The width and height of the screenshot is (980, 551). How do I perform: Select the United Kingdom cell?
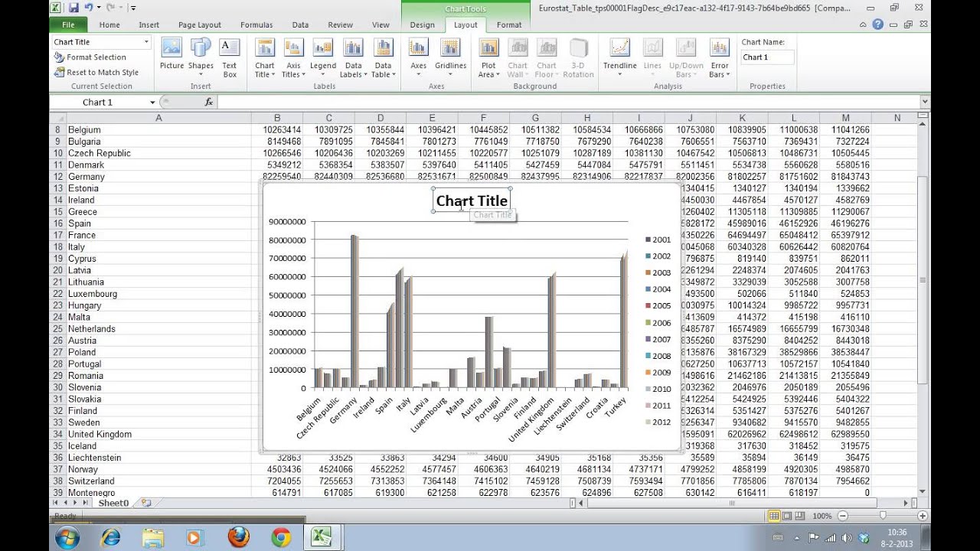click(158, 434)
